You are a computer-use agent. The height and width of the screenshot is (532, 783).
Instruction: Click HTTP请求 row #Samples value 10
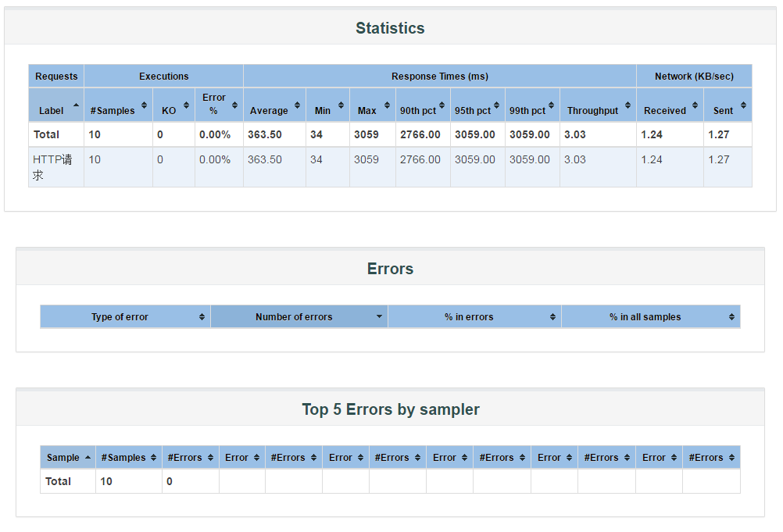[x=95, y=159]
